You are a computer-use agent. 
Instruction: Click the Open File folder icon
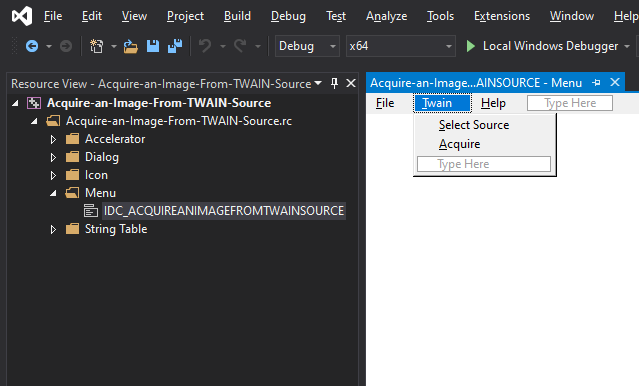tap(130, 46)
